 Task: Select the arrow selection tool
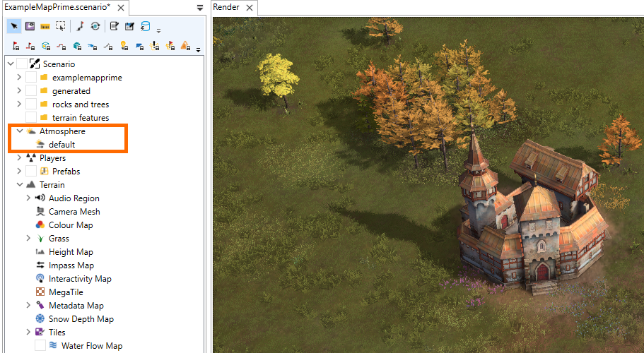(x=14, y=26)
